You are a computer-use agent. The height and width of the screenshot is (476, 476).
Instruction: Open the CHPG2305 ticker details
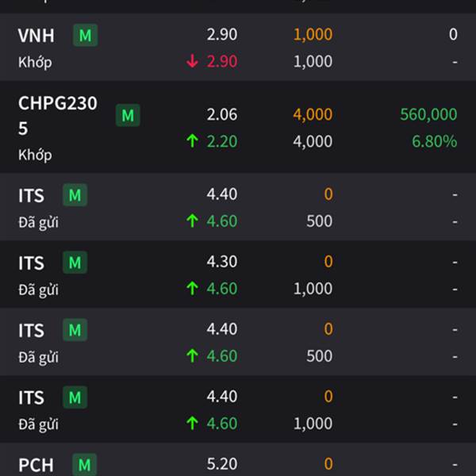[58, 115]
